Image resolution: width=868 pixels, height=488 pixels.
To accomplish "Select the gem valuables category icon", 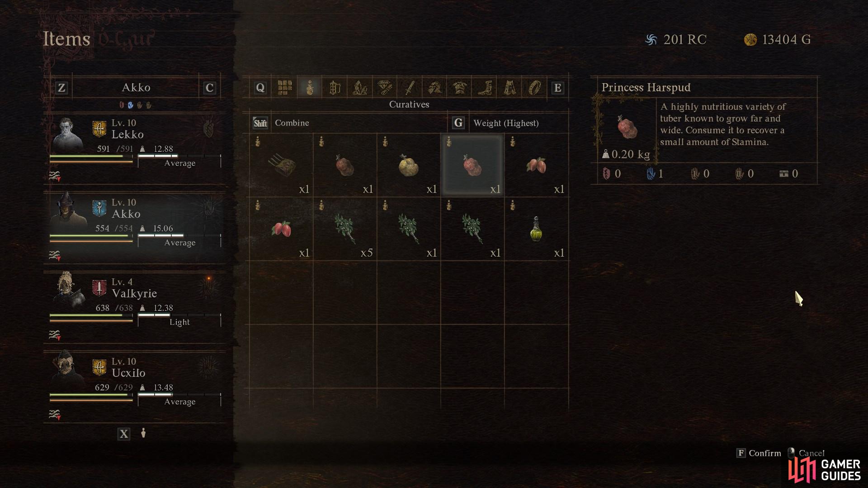I will [x=385, y=87].
